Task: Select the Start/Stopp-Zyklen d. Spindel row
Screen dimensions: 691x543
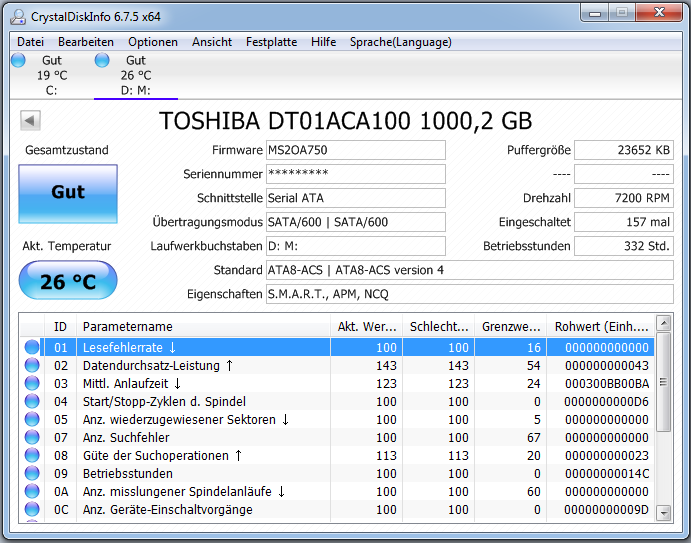Action: (x=337, y=402)
